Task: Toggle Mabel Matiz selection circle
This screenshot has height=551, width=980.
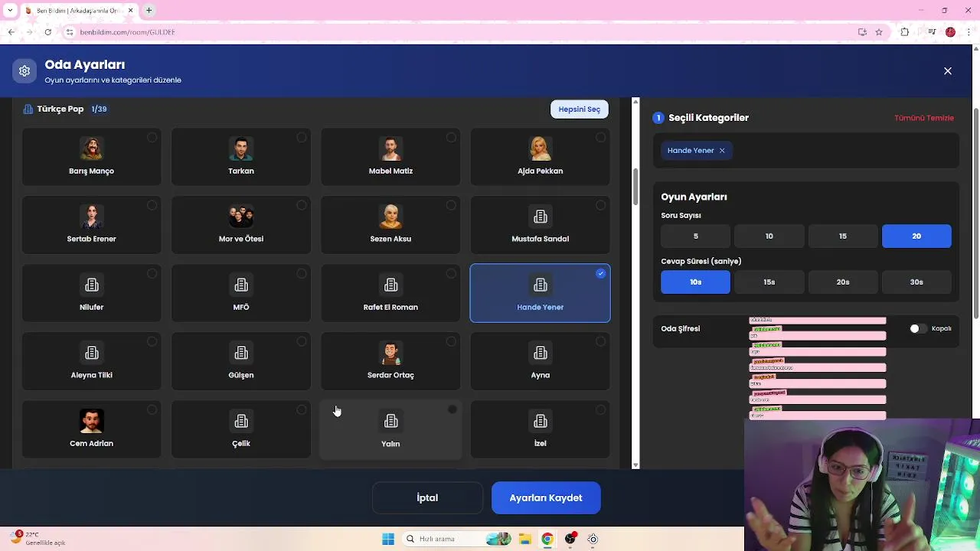Action: click(451, 138)
